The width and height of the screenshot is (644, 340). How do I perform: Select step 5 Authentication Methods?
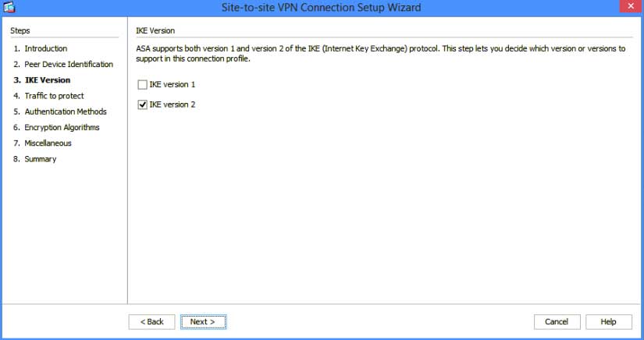[60, 112]
